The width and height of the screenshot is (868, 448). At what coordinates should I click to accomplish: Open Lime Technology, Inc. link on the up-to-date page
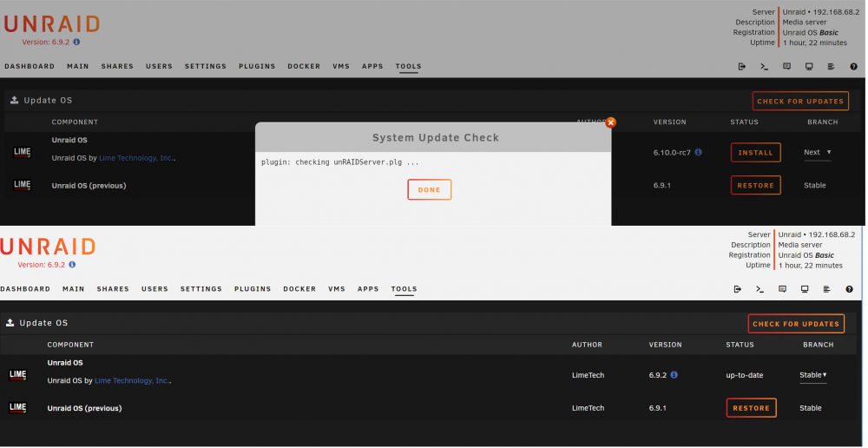pyautogui.click(x=132, y=380)
